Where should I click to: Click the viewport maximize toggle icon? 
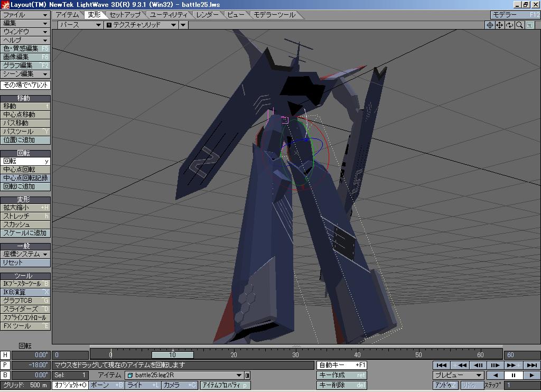(529, 25)
